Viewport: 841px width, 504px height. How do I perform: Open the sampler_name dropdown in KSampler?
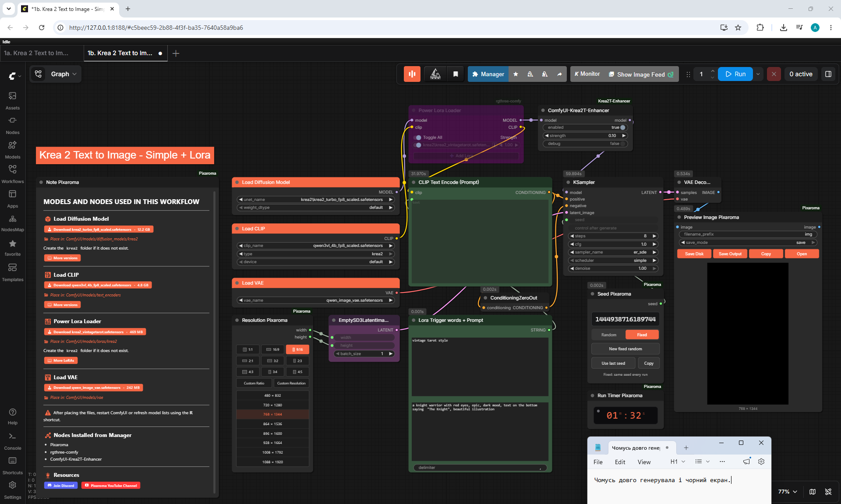tap(613, 252)
